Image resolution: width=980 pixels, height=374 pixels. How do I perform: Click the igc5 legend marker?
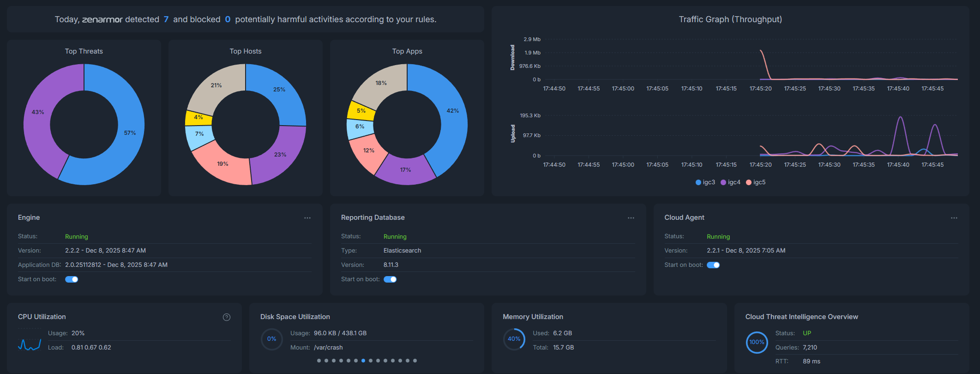tap(749, 182)
